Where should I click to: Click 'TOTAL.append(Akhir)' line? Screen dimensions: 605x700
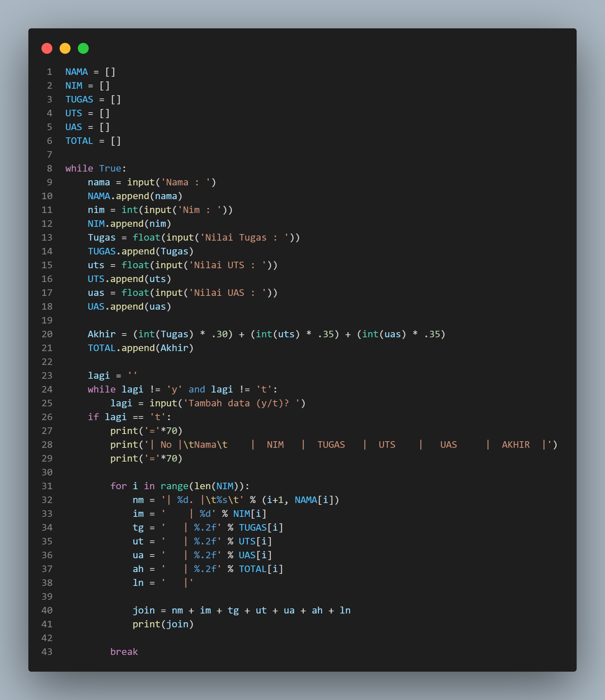point(141,348)
